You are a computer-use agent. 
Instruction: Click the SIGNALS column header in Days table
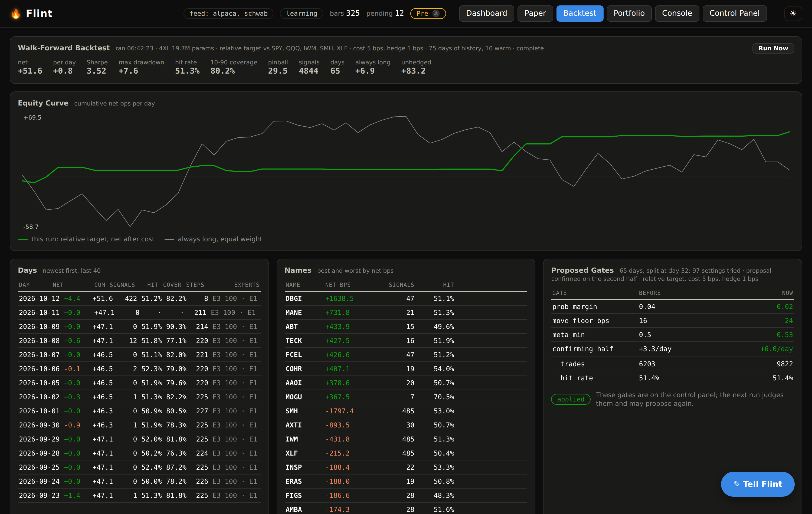122,285
